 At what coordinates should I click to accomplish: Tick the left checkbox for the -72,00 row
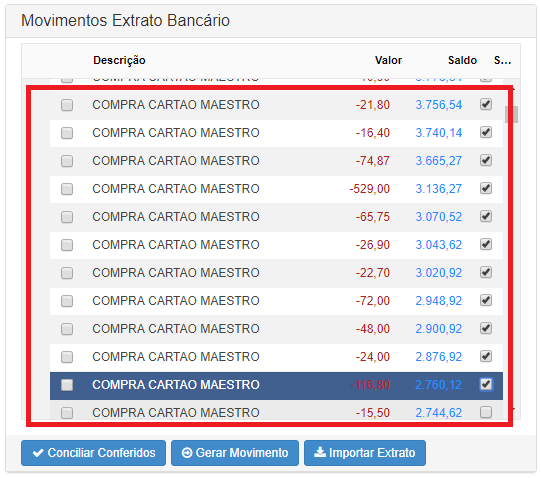(67, 301)
